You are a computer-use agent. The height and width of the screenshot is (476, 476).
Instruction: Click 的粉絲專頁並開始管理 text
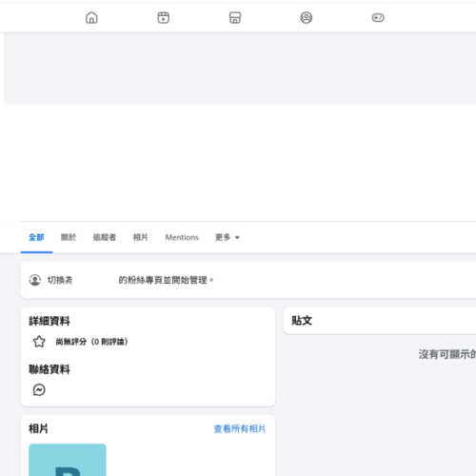pos(166,280)
